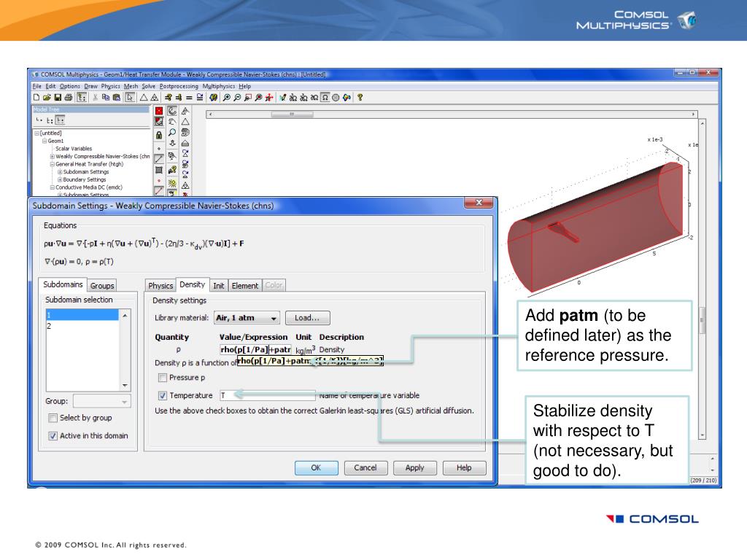Screen dimensions: 747x560
Task: Click the OK button
Action: click(x=317, y=467)
